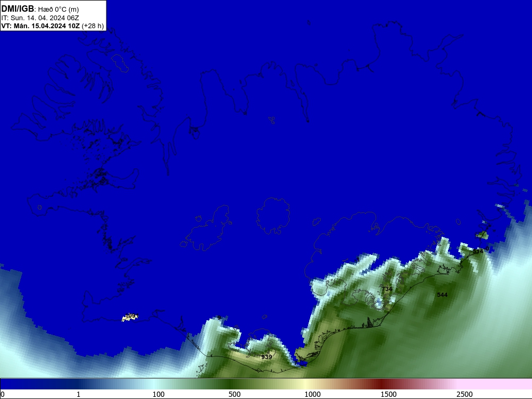Click the 'Hæð 0°C (m)' parameter label
Image resolution: width=532 pixels, height=399 pixels.
pyautogui.click(x=59, y=10)
